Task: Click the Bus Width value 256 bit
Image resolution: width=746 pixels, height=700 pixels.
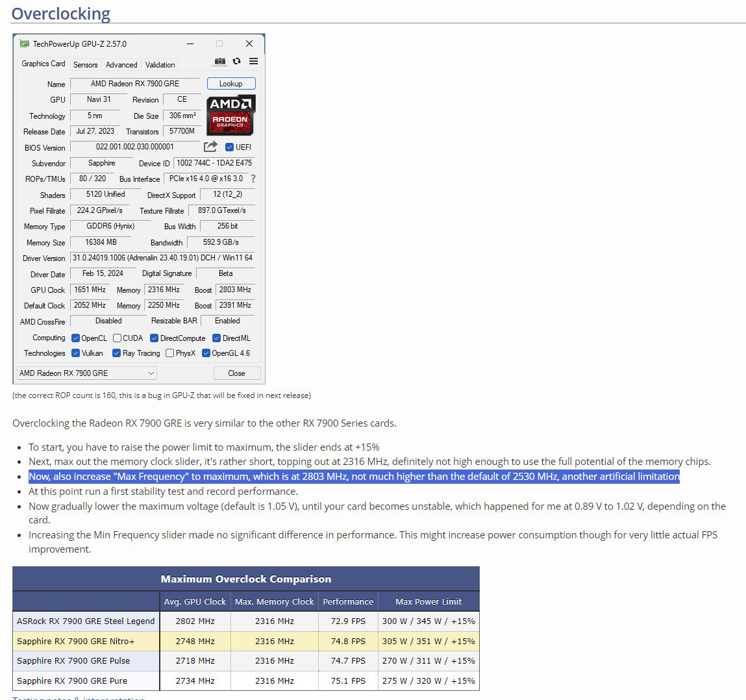Action: click(x=227, y=226)
